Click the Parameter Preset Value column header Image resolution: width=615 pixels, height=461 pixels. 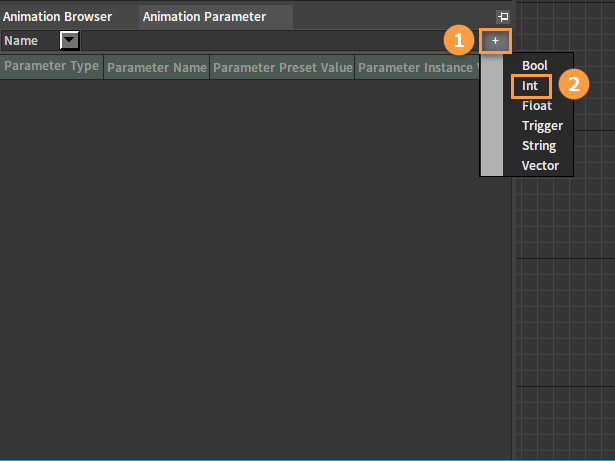(282, 68)
